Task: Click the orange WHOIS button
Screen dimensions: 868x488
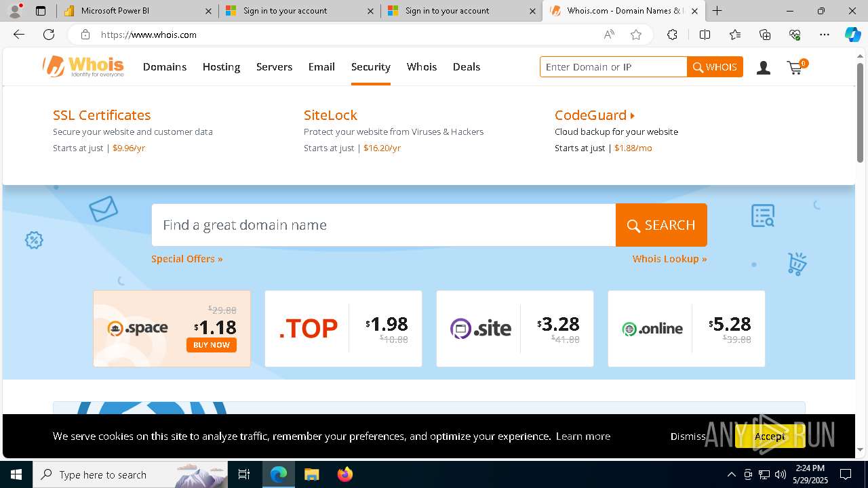Action: (x=715, y=66)
